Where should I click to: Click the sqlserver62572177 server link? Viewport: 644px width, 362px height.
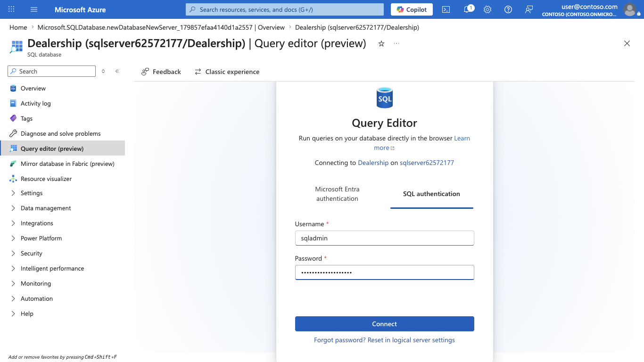point(427,163)
